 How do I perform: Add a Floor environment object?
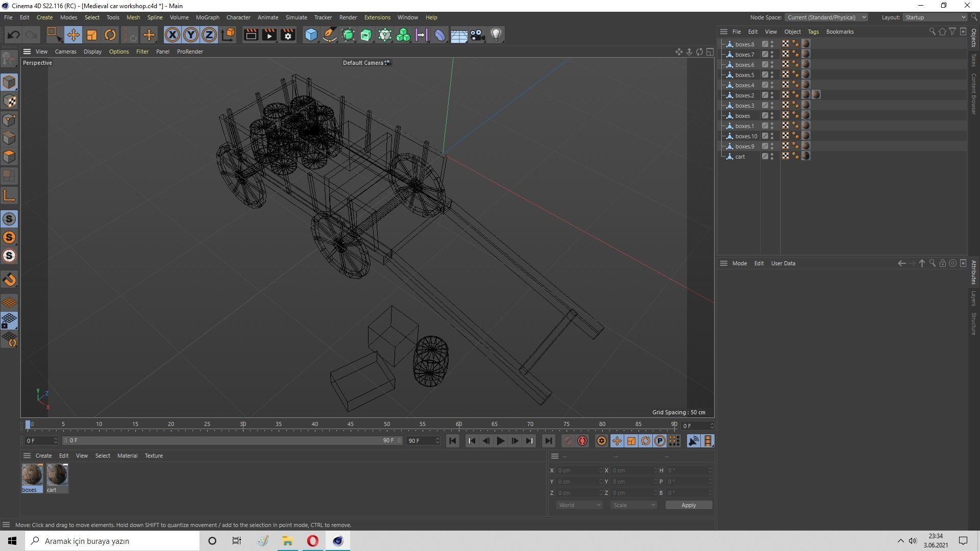tap(459, 35)
